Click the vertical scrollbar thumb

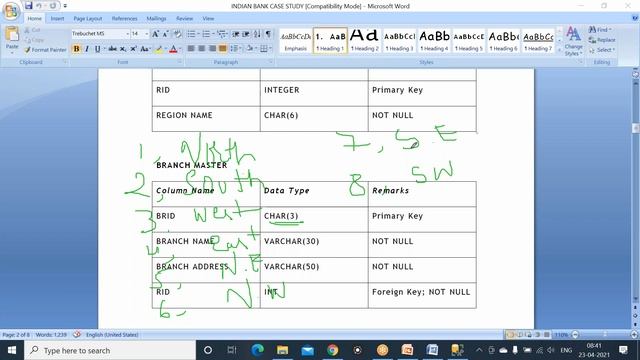point(636,128)
